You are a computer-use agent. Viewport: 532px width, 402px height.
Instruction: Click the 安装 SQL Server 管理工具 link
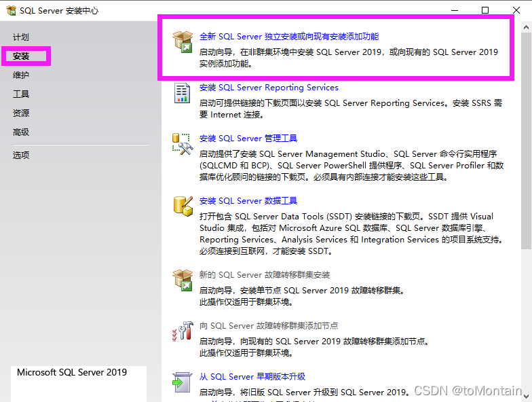click(x=248, y=139)
